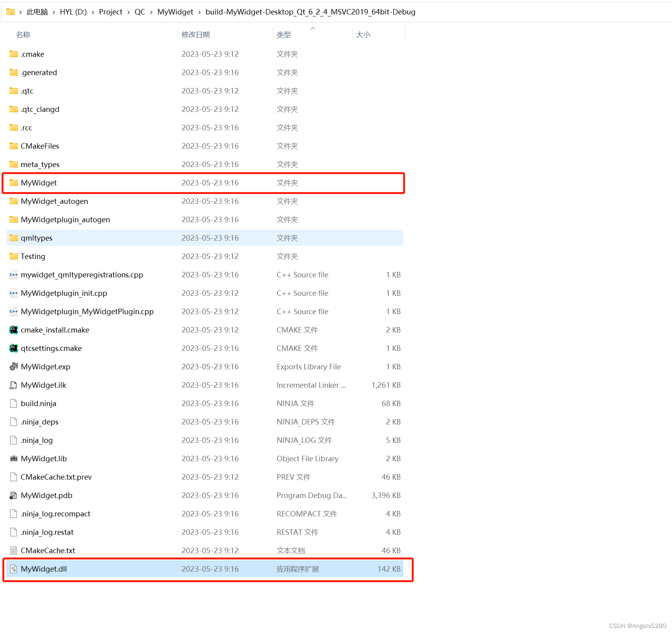Click the MyWidget.lib library icon
Viewport: 672px width, 633px height.
[13, 459]
